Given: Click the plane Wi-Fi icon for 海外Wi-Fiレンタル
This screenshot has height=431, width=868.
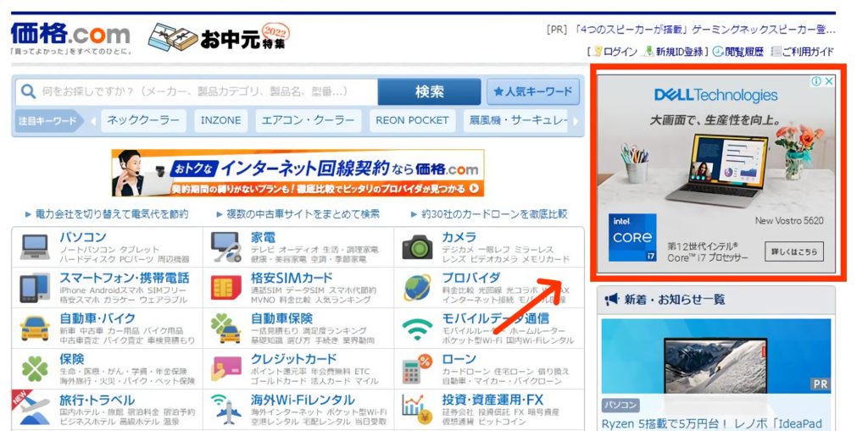Looking at the screenshot, I should click(x=225, y=410).
